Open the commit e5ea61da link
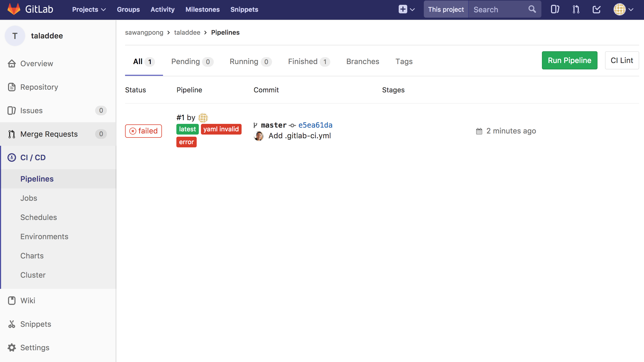Image resolution: width=644 pixels, height=362 pixels. pos(315,125)
